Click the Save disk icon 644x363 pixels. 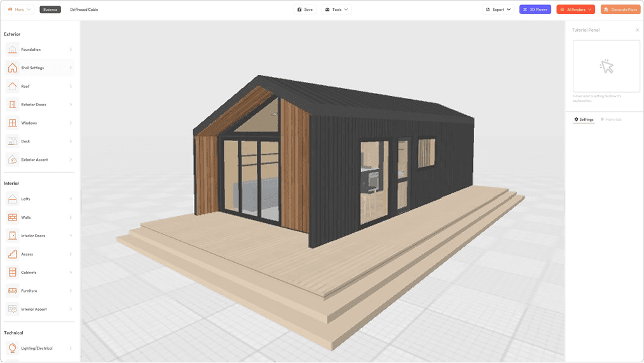pos(299,10)
